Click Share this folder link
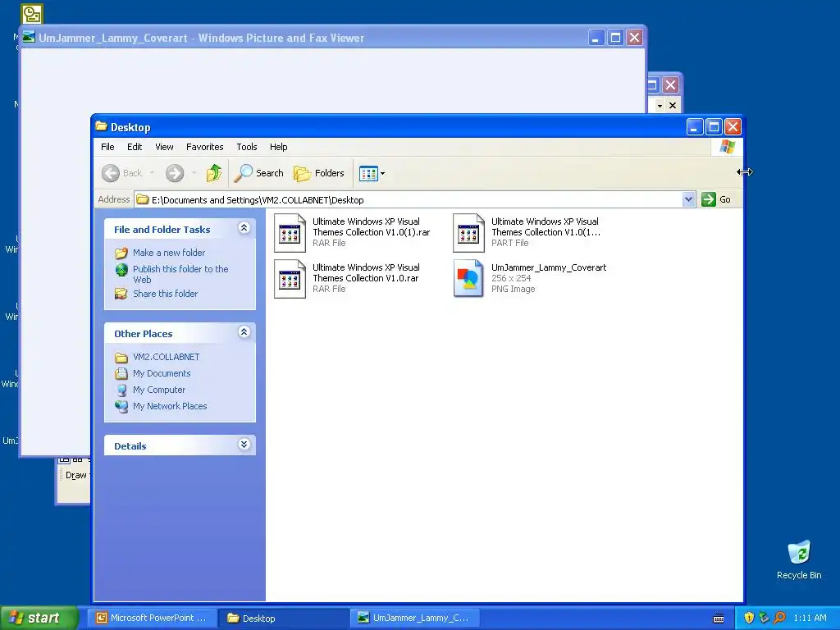Screen dimensions: 840x630 pyautogui.click(x=165, y=294)
